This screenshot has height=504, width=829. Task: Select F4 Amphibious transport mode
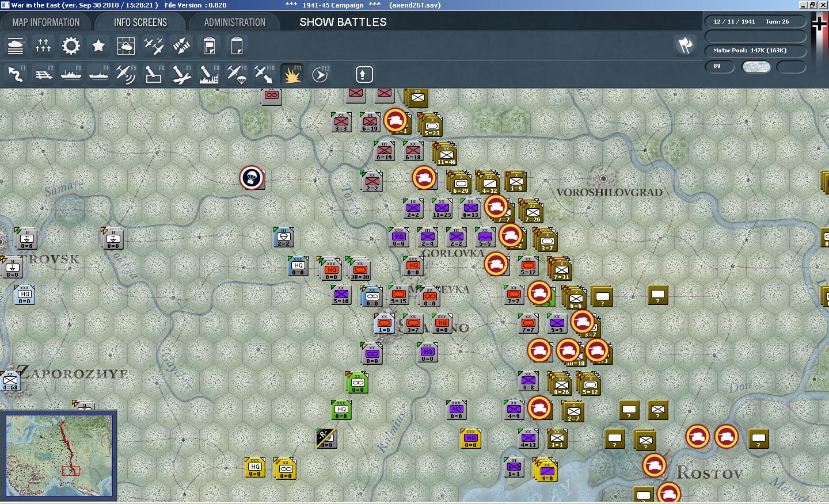(98, 74)
